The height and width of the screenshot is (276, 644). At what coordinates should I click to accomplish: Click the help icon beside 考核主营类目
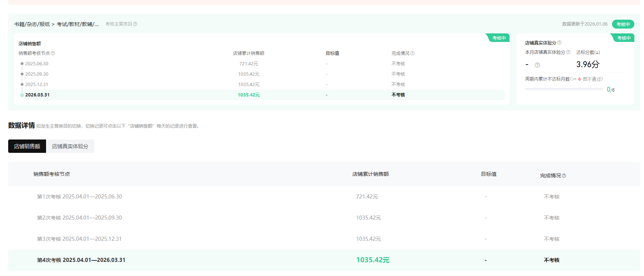[135, 24]
